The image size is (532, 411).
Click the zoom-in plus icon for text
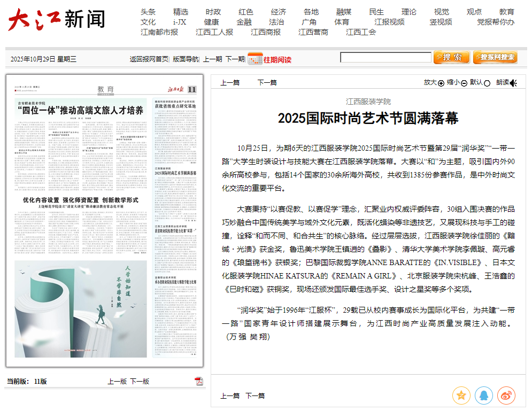click(441, 83)
